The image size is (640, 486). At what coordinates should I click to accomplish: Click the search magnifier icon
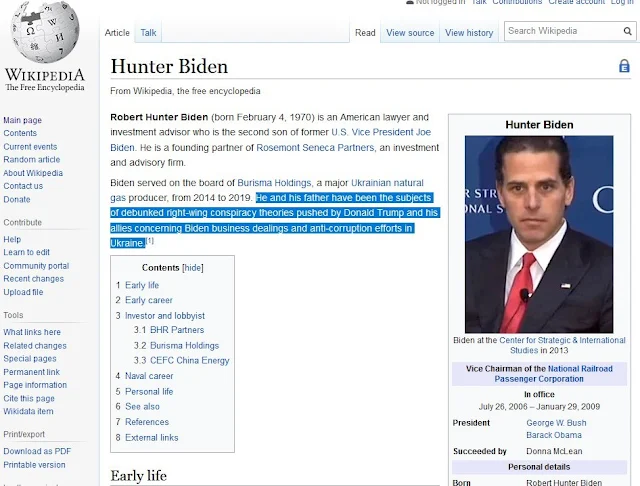coord(627,31)
